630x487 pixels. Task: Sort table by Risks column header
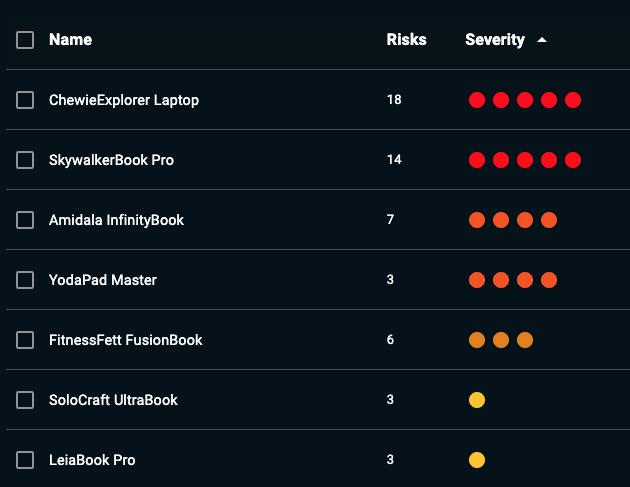(x=406, y=40)
